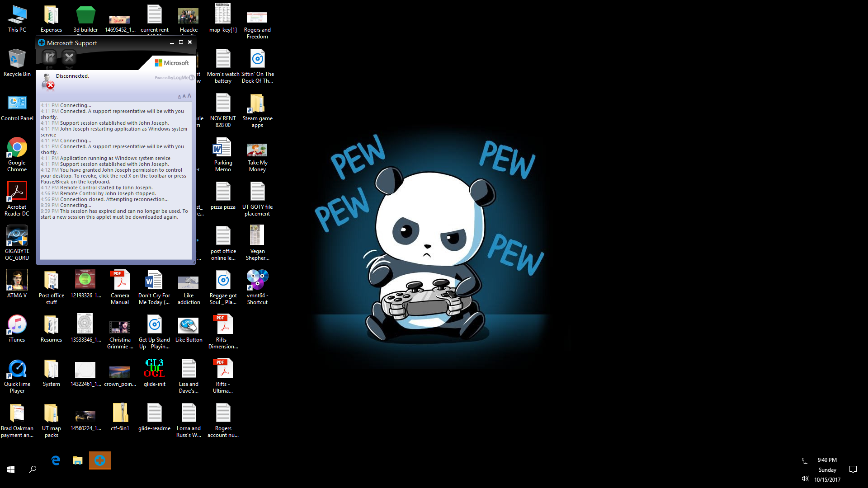Select the Recycle Bin icon
The width and height of the screenshot is (868, 488).
click(x=17, y=63)
